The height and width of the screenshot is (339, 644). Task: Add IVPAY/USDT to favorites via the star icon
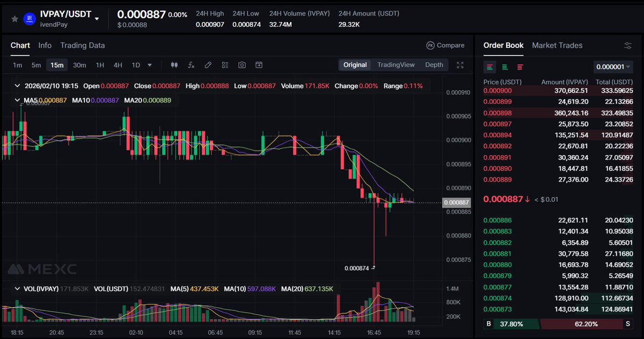click(x=14, y=19)
